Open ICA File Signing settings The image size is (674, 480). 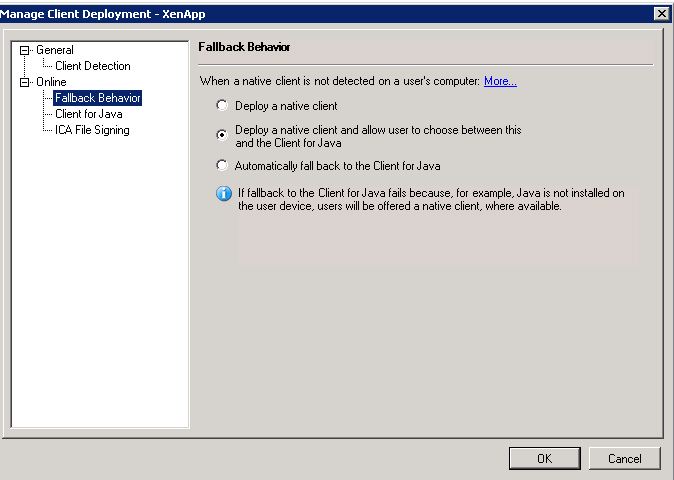point(92,130)
